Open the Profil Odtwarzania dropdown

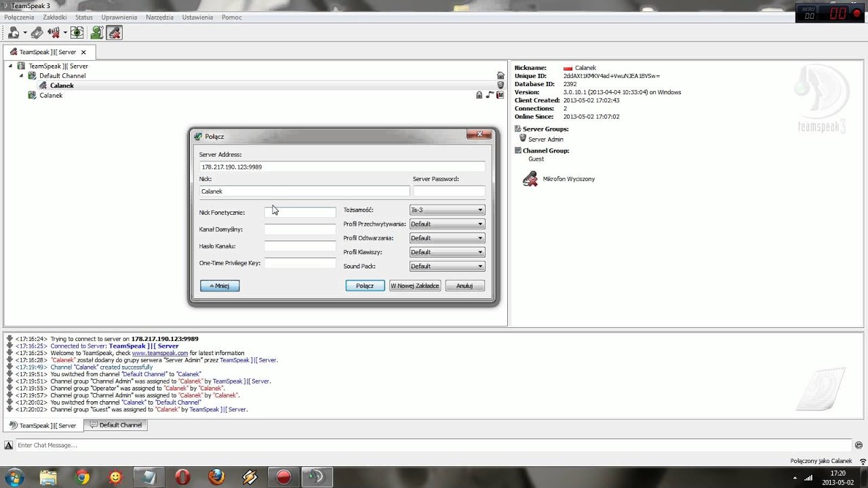447,239
